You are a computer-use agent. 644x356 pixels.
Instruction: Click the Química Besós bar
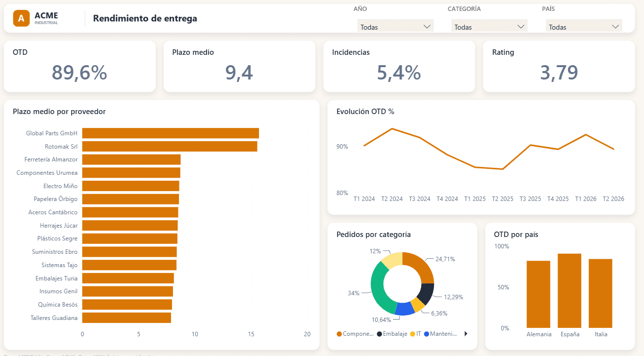point(127,304)
